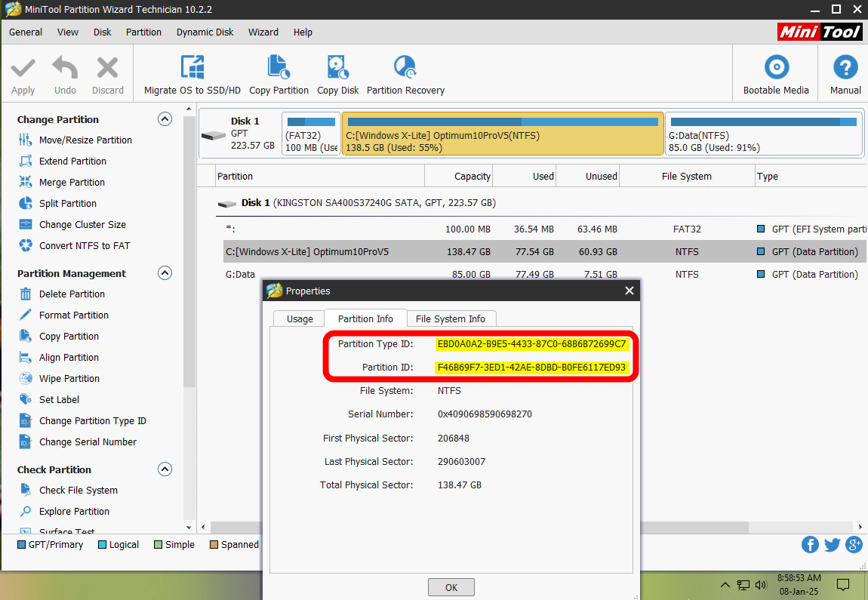Screen dimensions: 868x600
Task: Open the Dynamic Disk menu
Action: pos(205,32)
